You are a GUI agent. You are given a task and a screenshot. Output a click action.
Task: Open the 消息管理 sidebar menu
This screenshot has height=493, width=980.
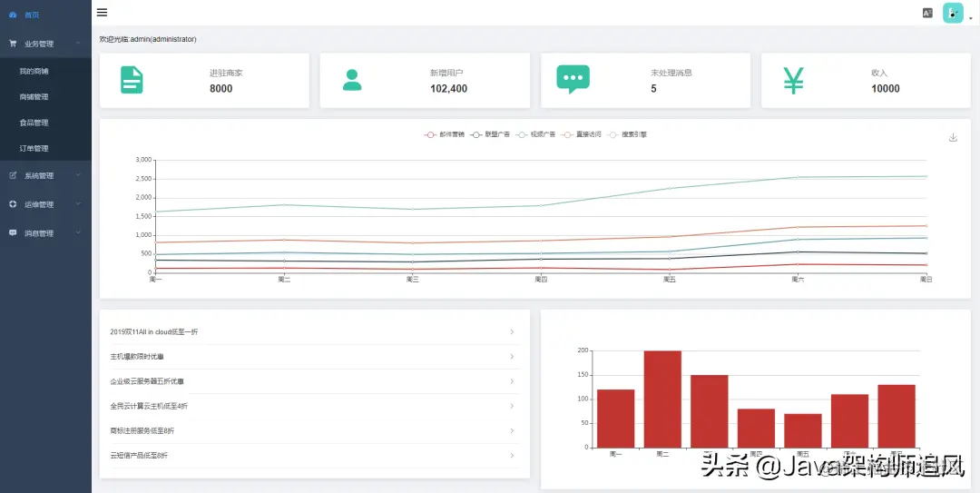tap(45, 233)
